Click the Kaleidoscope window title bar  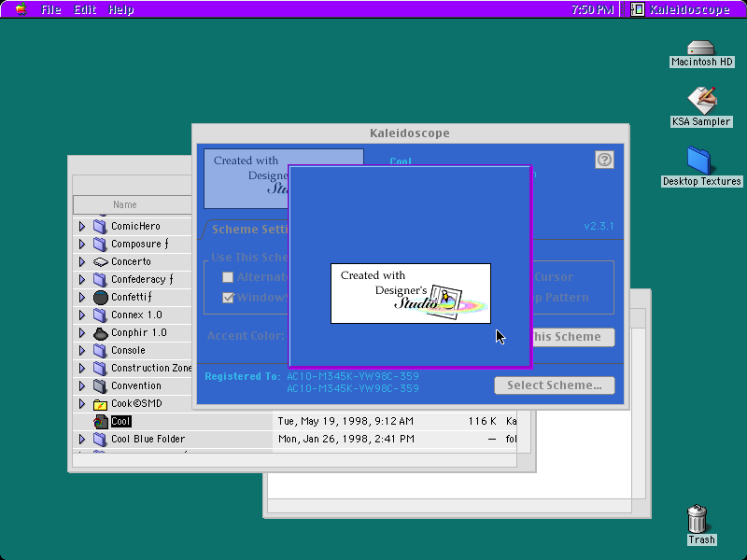point(410,133)
